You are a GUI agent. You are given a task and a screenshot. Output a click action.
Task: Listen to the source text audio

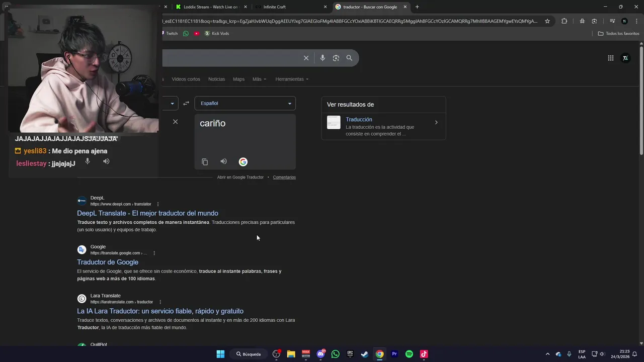point(106,161)
